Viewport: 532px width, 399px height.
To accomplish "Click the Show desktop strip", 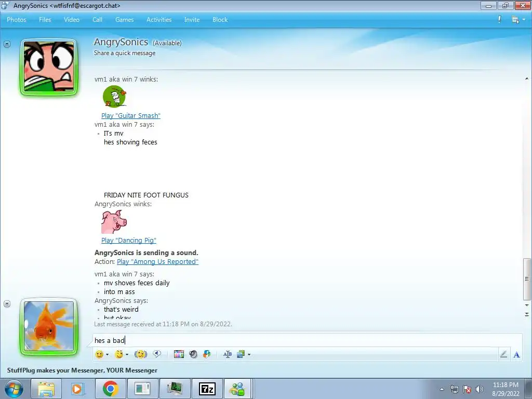I will coord(529,389).
